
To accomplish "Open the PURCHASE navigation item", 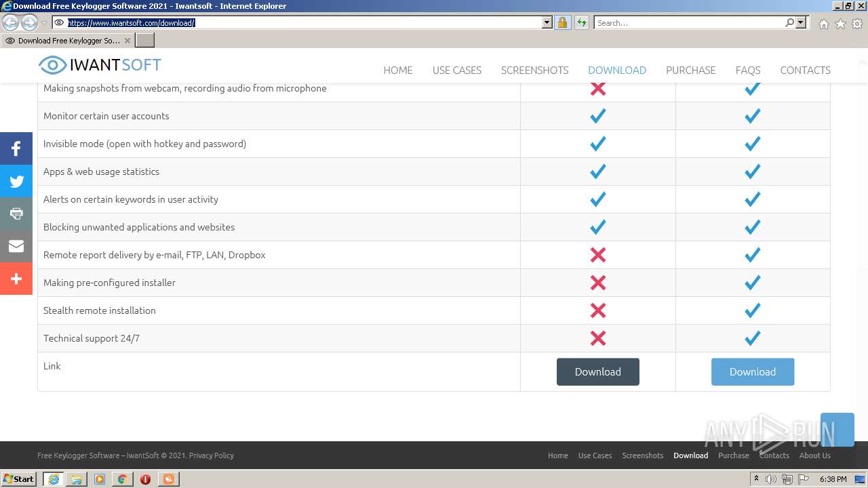I will coord(691,70).
